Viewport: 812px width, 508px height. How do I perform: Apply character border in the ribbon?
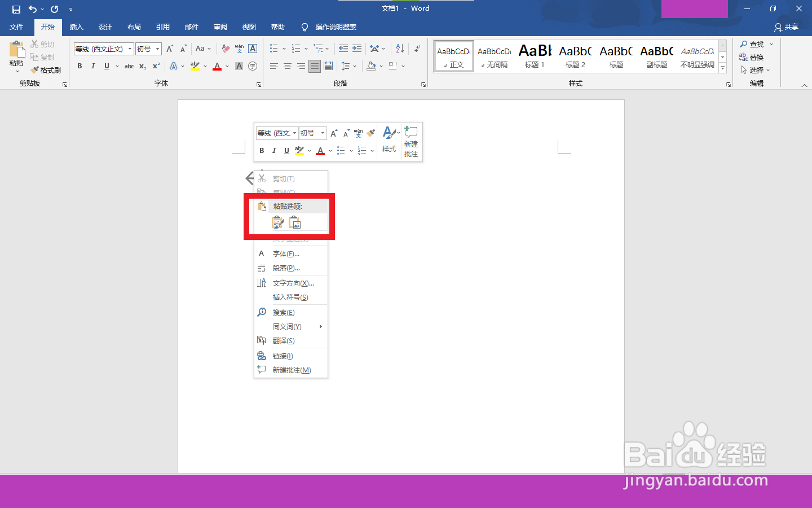pyautogui.click(x=253, y=49)
